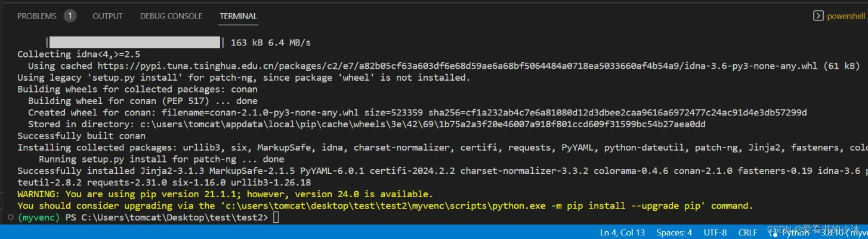
Task: Switch to the OUTPUT tab
Action: [107, 16]
